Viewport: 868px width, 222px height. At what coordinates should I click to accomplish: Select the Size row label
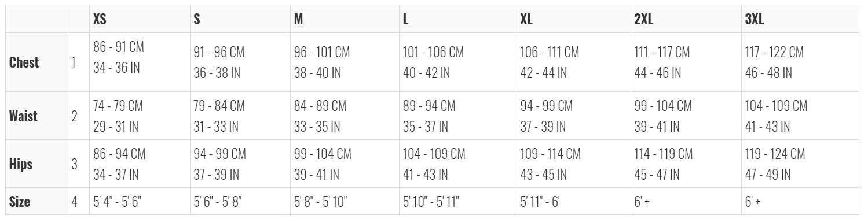coord(20,202)
